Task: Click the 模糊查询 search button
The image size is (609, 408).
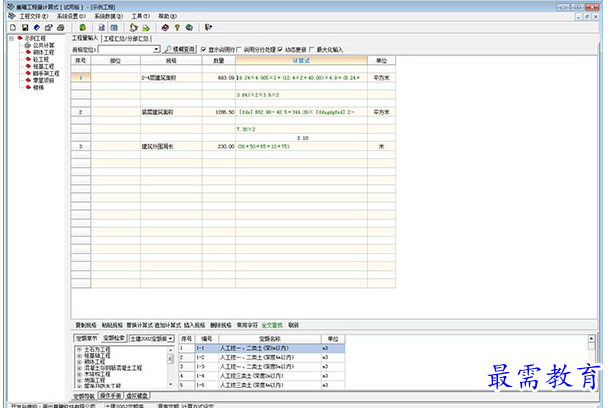Action: click(x=180, y=50)
